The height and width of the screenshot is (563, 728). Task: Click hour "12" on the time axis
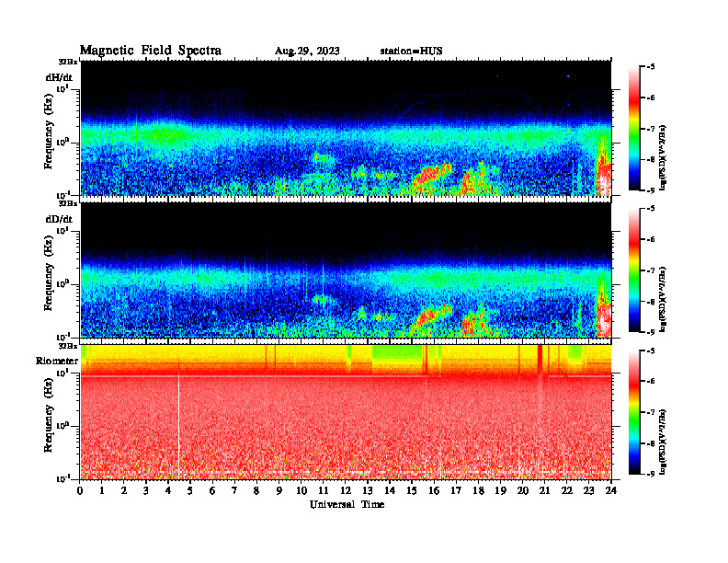[346, 490]
